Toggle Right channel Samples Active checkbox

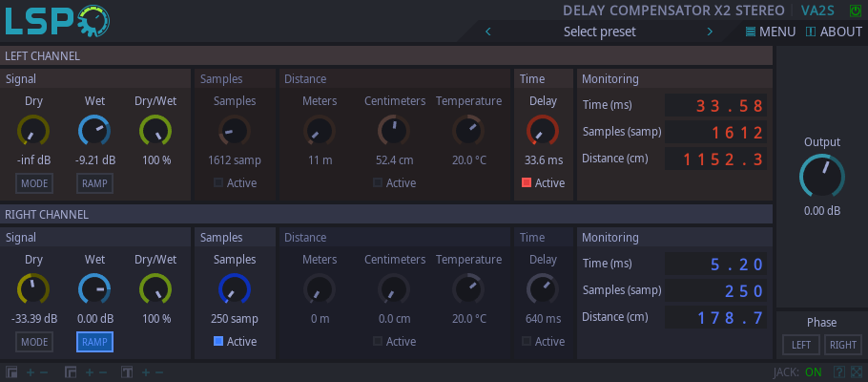pos(218,341)
